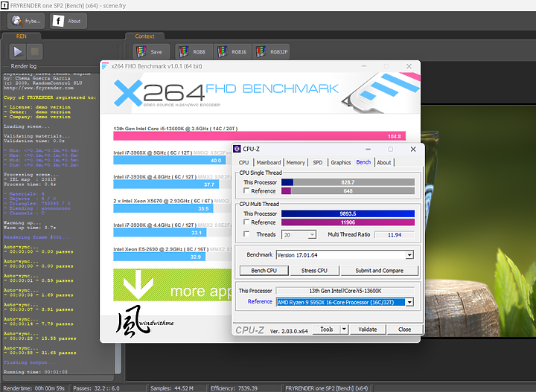Click 'Running time: 00:01:03' in render log

click(x=36, y=372)
